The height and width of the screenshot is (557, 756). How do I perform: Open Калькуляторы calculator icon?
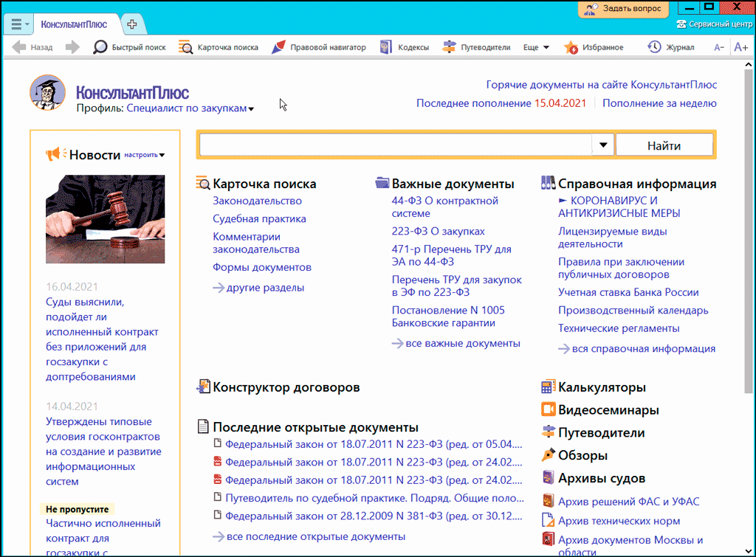coord(549,387)
